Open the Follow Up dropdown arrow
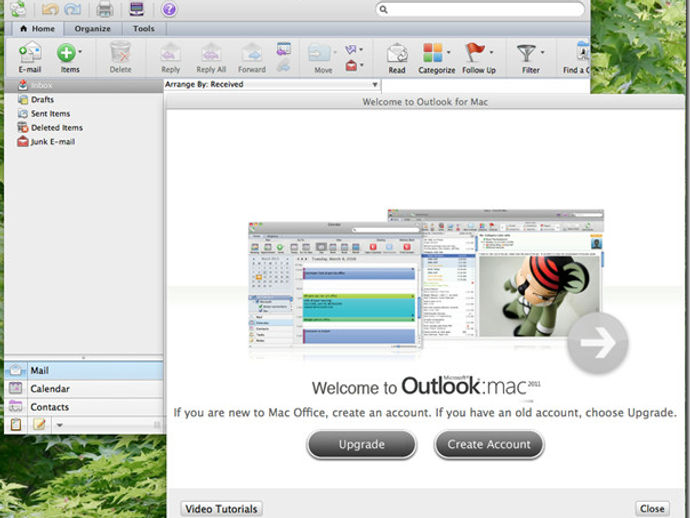Viewport: 690px width, 518px height. [x=491, y=52]
